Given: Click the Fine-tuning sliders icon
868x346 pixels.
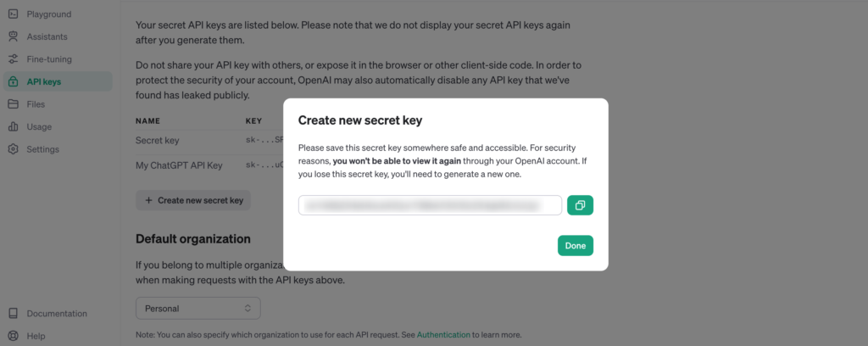Looking at the screenshot, I should 13,59.
